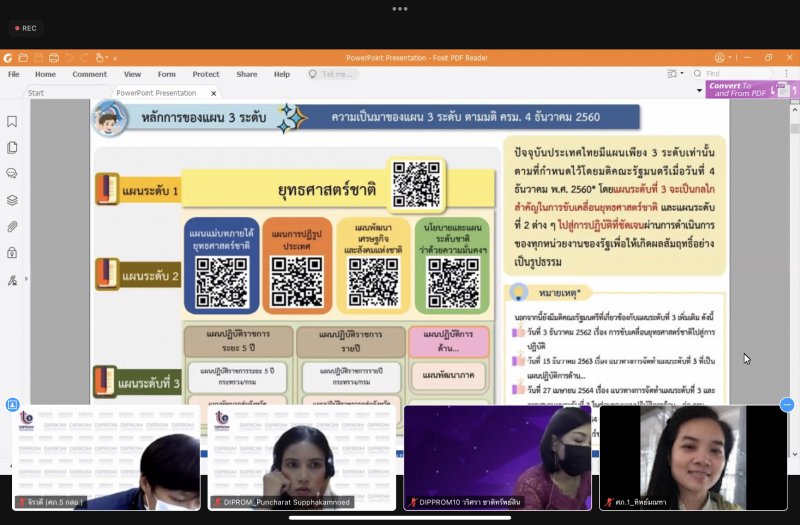Redo action in quick toolbar

coord(84,58)
